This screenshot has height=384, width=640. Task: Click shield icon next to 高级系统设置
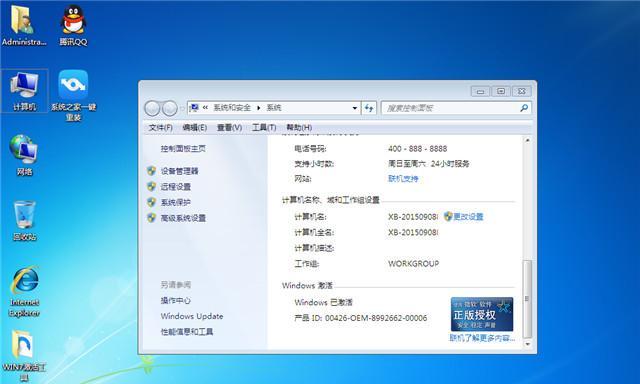tap(151, 218)
